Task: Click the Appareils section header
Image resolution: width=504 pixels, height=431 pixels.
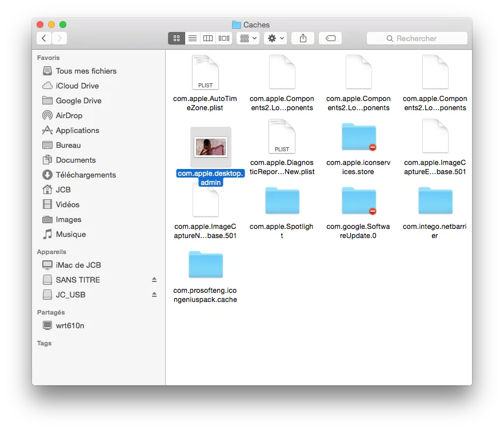Action: tap(51, 252)
